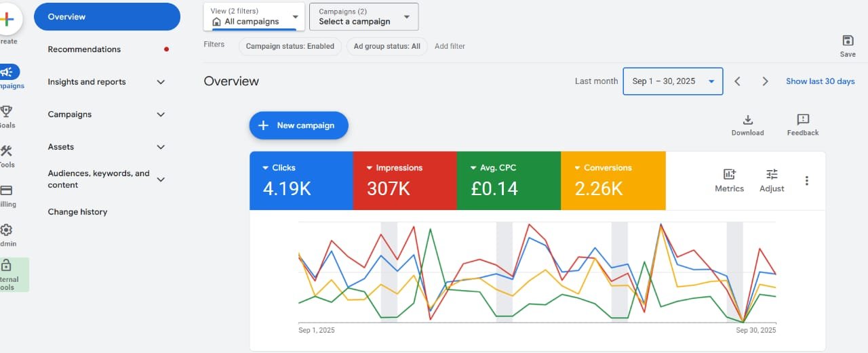The height and width of the screenshot is (353, 868).
Task: Open the Tools icon in sidebar
Action: click(x=7, y=151)
